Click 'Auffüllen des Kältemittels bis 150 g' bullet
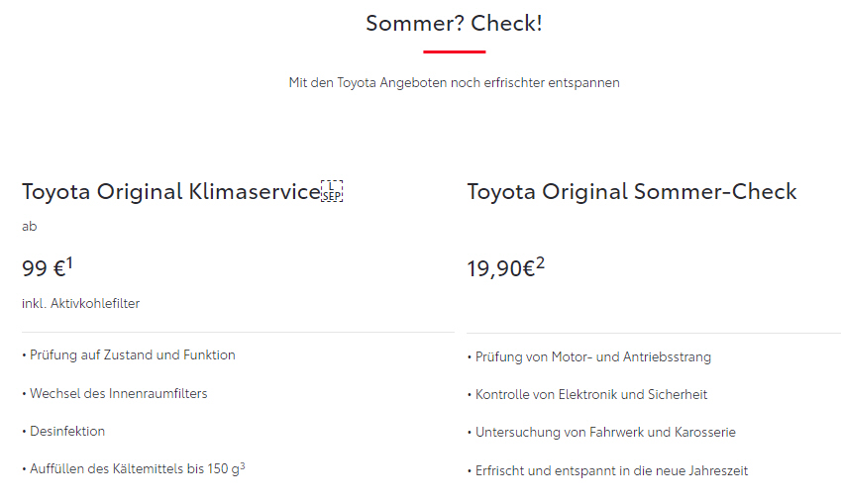 pyautogui.click(x=131, y=469)
